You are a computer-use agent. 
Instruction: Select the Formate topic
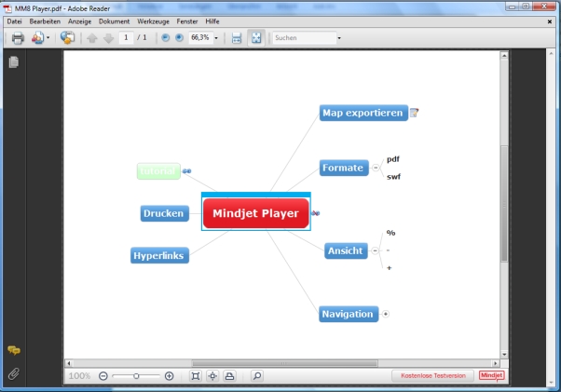[x=344, y=168]
